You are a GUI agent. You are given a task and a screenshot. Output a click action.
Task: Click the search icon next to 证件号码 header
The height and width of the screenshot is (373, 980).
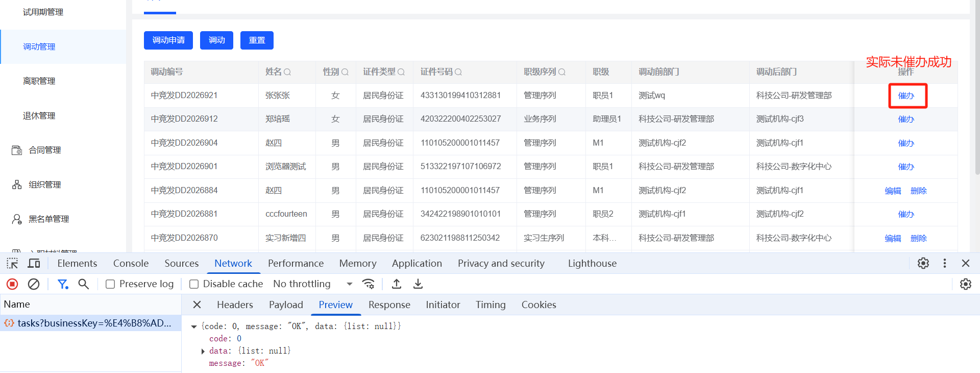point(458,72)
